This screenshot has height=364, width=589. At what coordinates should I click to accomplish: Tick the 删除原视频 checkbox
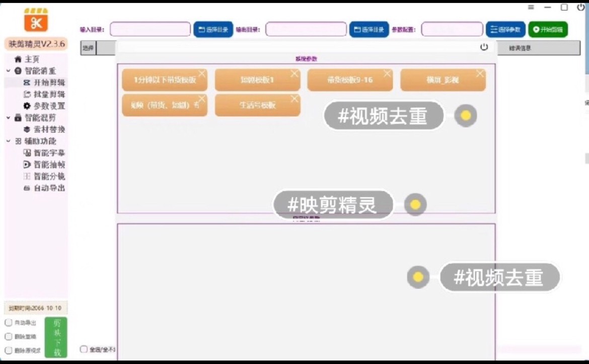(x=8, y=350)
